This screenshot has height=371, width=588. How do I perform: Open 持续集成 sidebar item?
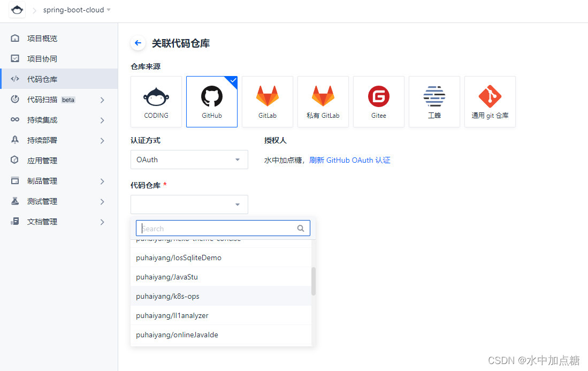pyautogui.click(x=59, y=120)
